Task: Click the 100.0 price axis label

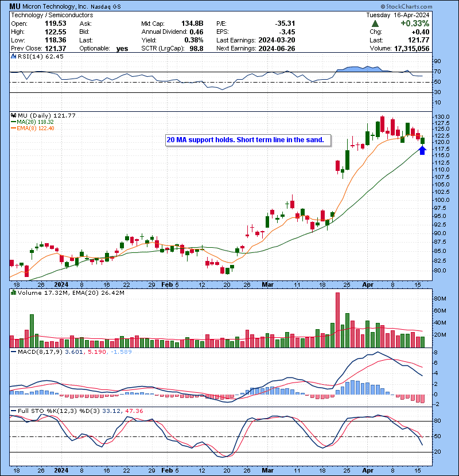Action: coord(442,200)
